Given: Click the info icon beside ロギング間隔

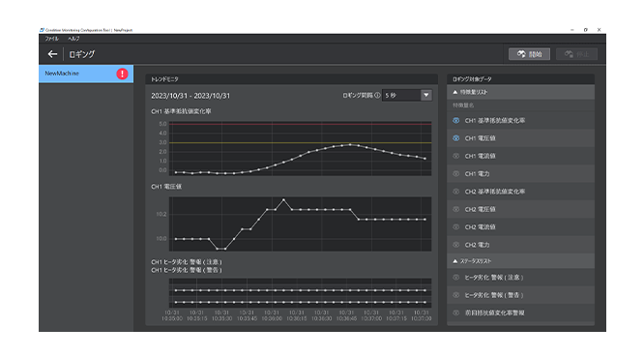Looking at the screenshot, I should coord(377,96).
